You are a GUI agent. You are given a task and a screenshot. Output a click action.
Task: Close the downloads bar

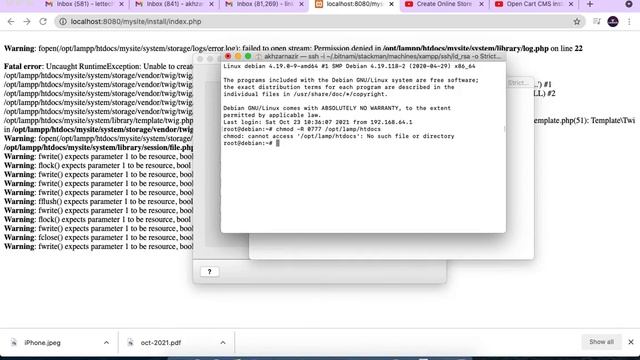631,342
